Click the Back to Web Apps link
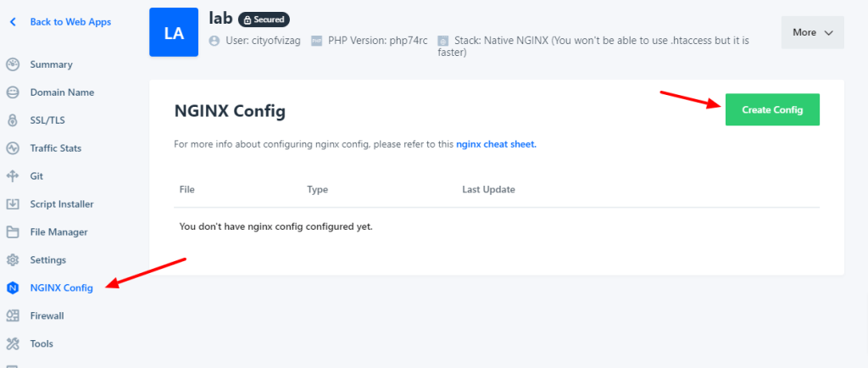 (70, 22)
